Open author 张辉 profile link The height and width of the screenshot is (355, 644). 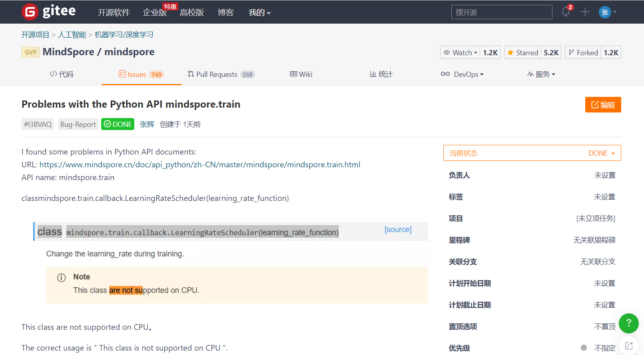147,124
